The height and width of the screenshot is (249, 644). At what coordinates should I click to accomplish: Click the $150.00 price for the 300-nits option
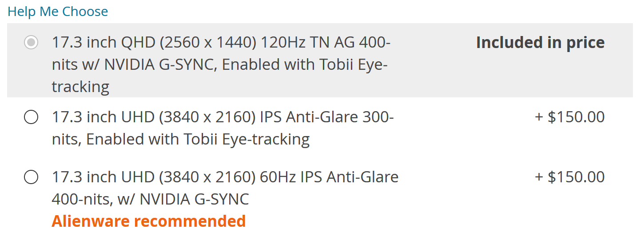click(x=570, y=117)
